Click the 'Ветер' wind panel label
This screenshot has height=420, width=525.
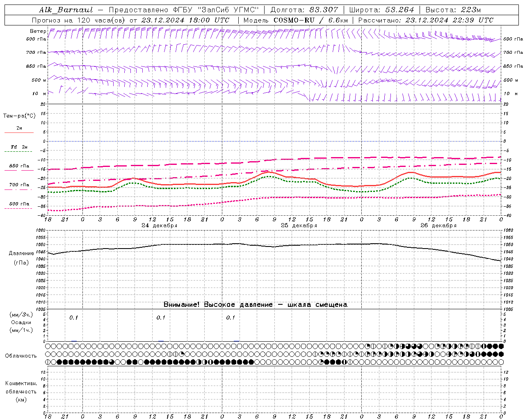click(x=38, y=31)
